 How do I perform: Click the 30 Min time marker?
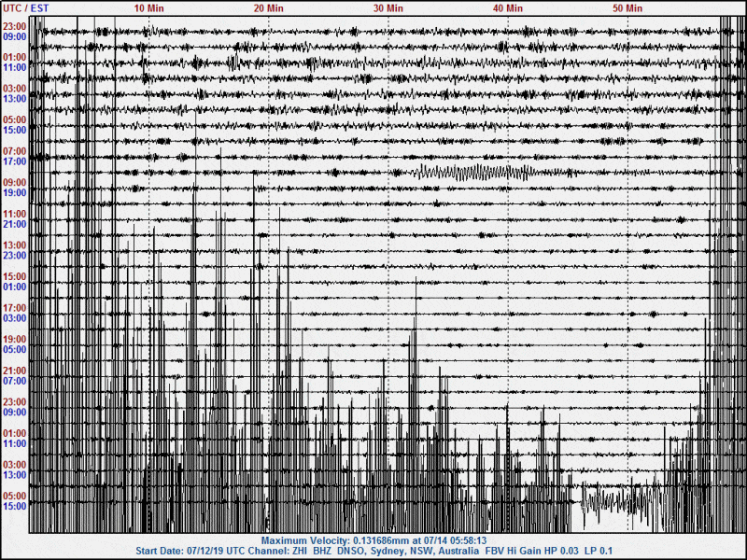point(388,7)
